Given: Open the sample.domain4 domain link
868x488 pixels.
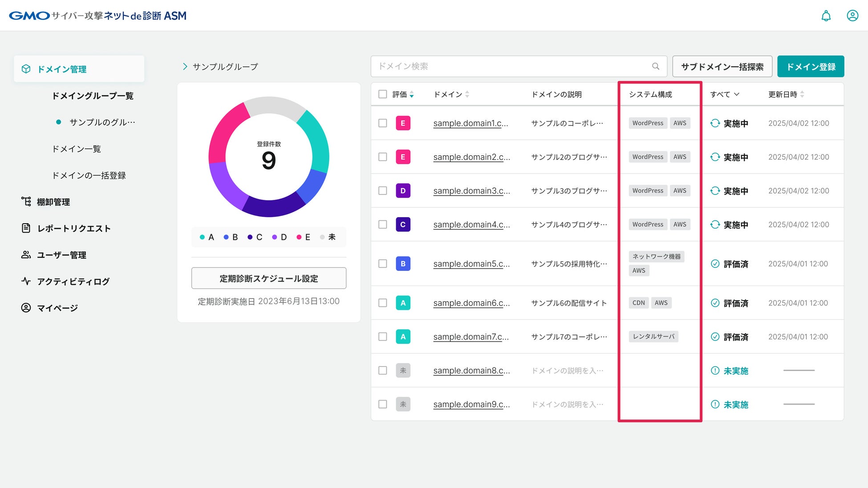Looking at the screenshot, I should pyautogui.click(x=471, y=225).
